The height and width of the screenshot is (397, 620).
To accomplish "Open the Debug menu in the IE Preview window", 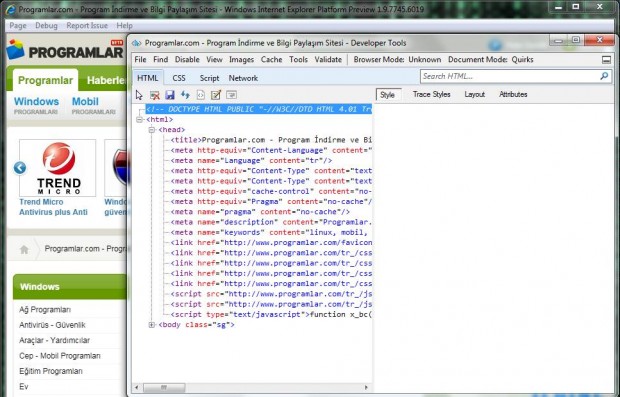I will click(46, 26).
